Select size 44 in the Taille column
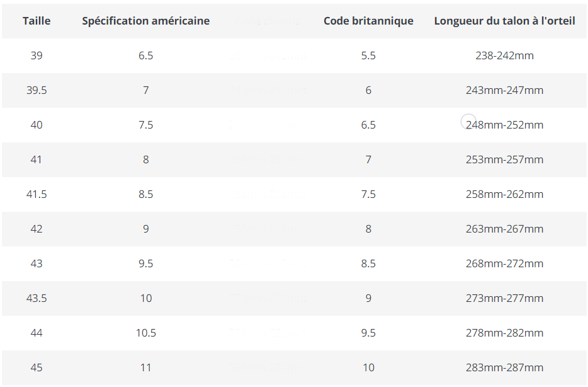Image resolution: width=588 pixels, height=387 pixels. (x=37, y=333)
